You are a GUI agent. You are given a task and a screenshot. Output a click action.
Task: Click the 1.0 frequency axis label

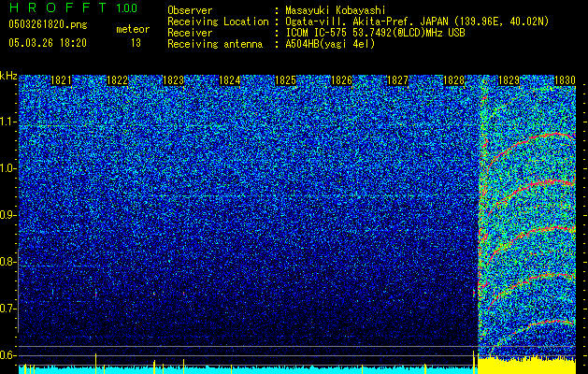tap(7, 168)
